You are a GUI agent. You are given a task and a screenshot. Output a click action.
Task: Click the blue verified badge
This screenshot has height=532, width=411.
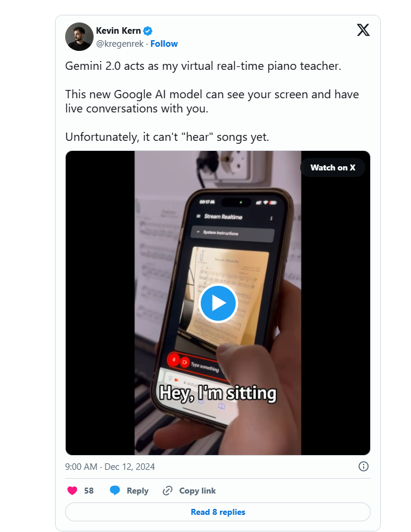[147, 31]
